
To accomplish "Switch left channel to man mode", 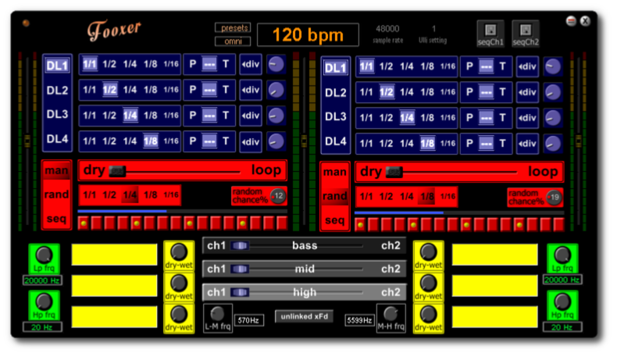I will (x=56, y=171).
